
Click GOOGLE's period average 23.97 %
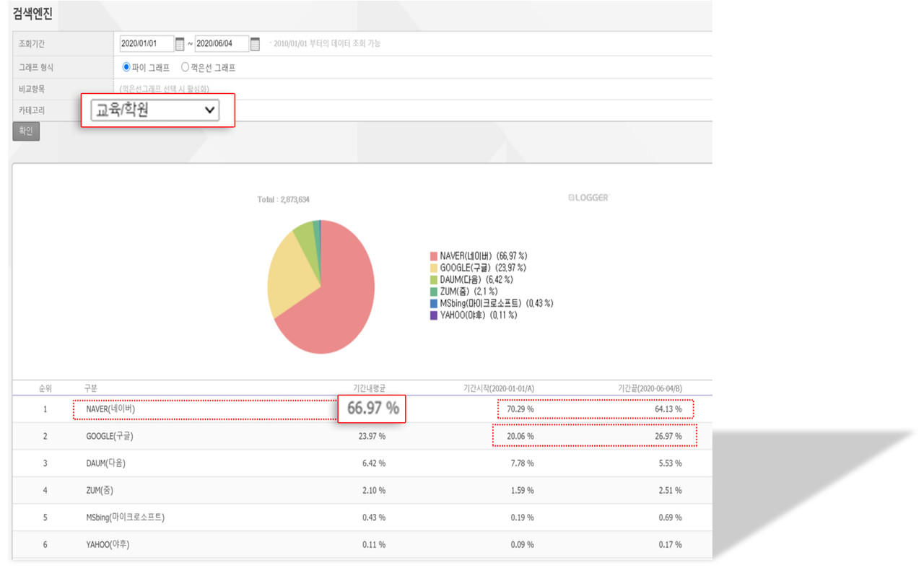(x=371, y=437)
